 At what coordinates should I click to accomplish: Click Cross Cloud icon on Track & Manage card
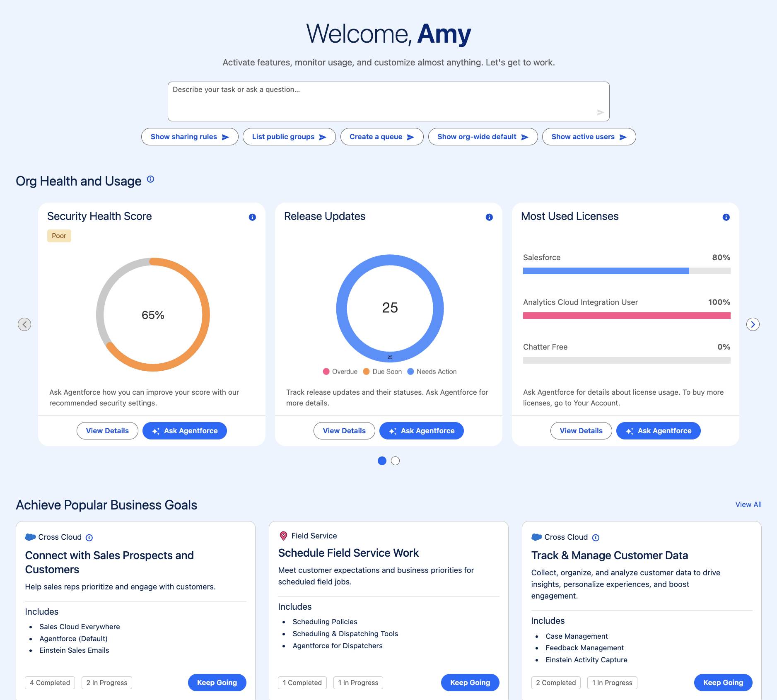pyautogui.click(x=537, y=537)
